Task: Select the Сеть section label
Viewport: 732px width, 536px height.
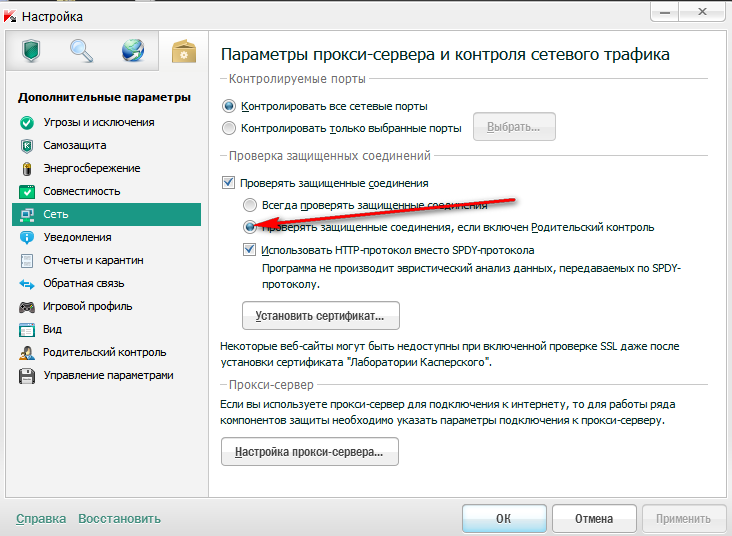Action: [56, 214]
